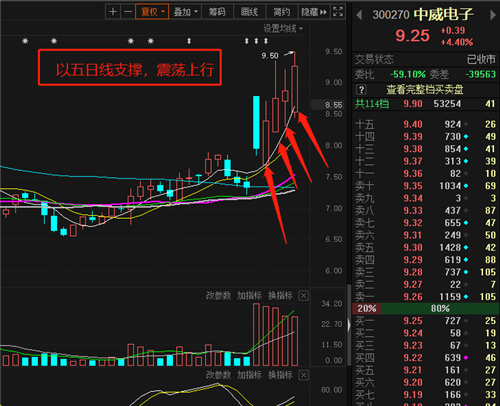The image size is (500, 406).
Task: Select the 画线 drawing tool tab
Action: point(249,12)
